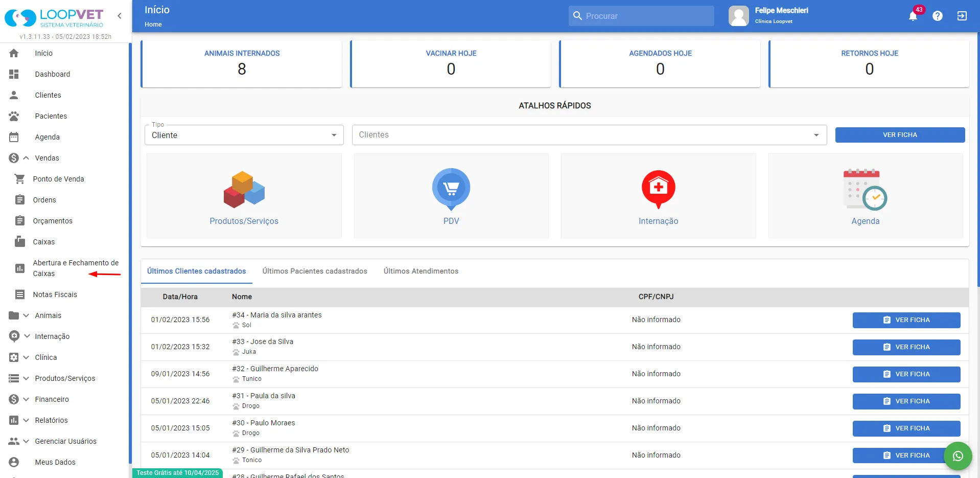Expand the Gerenciar Usuários section
This screenshot has width=980, height=478.
click(x=64, y=441)
